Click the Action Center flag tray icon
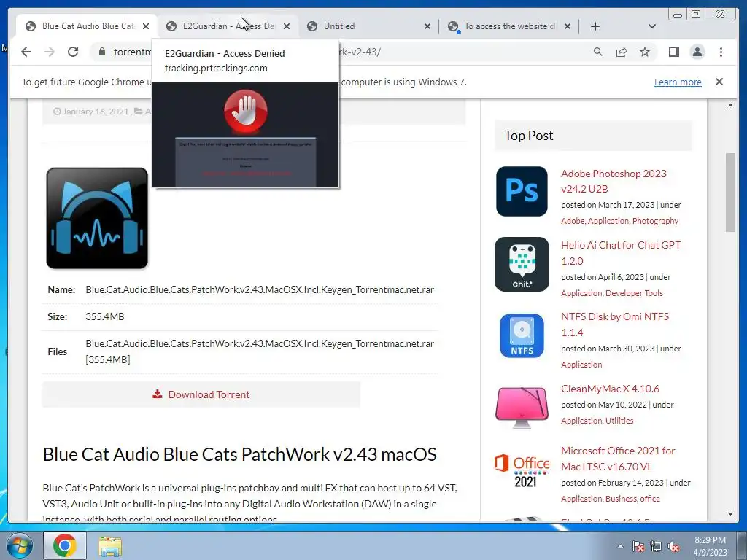747x560 pixels. click(x=638, y=546)
